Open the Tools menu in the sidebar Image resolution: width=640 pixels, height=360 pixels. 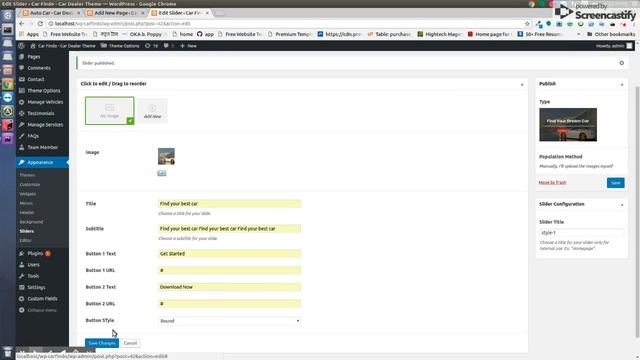tap(33, 276)
